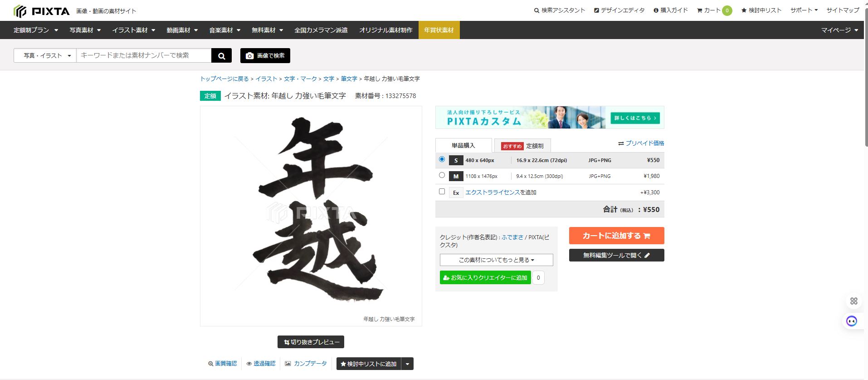868x380 pixels.
Task: Open the 検討中リストに追加 dropdown arrow
Action: (407, 364)
